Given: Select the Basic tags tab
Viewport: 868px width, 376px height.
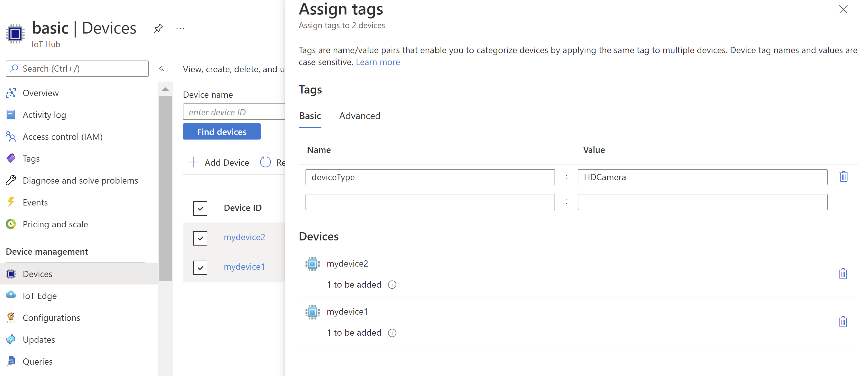Looking at the screenshot, I should [310, 116].
